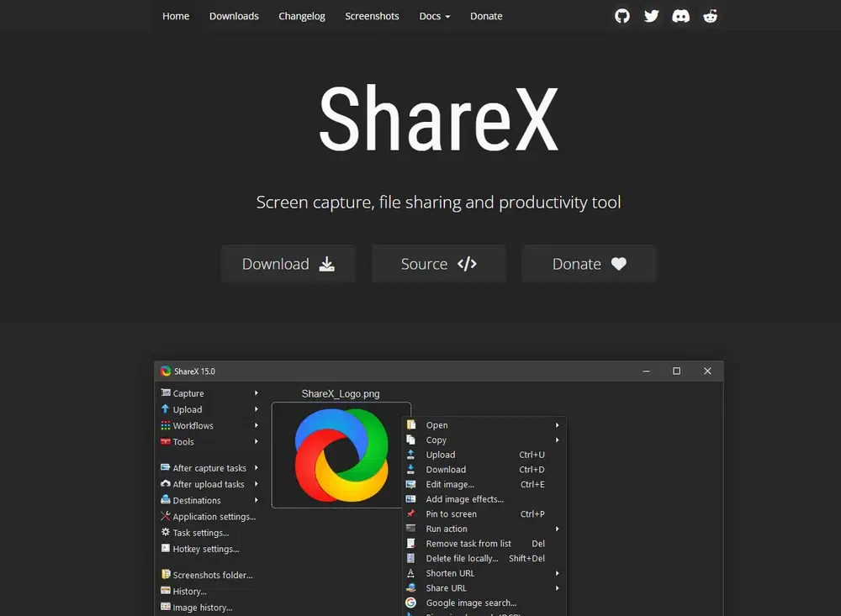Viewport: 841px width, 616px height.
Task: Expand the Open submenu arrow in context menu
Action: (x=558, y=425)
